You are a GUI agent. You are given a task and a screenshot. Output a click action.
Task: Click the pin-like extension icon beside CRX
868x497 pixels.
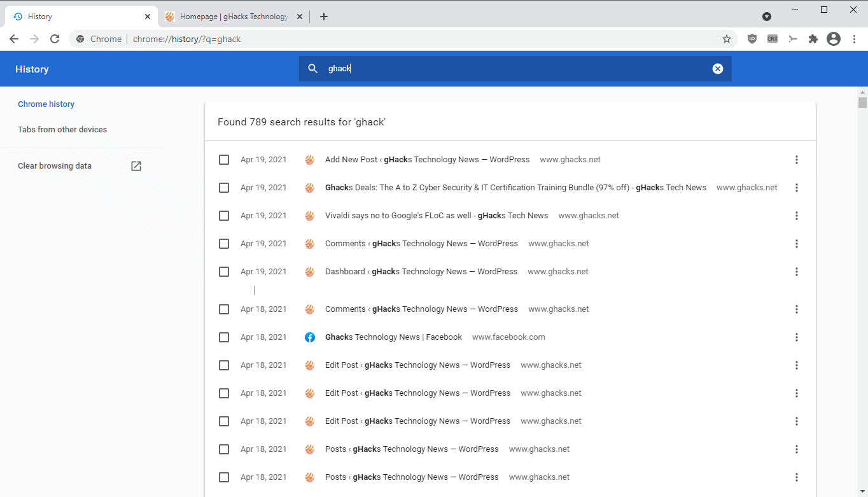793,39
